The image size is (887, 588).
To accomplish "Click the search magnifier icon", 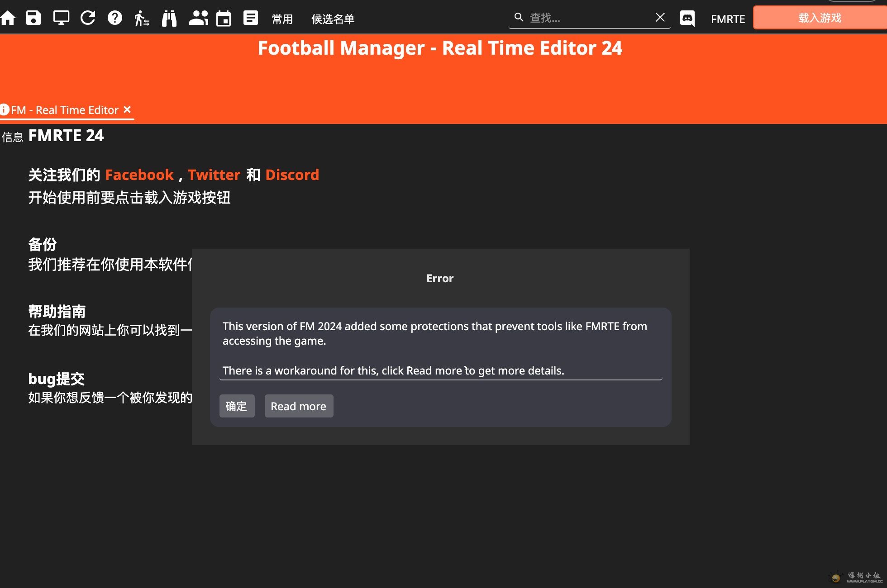I will click(x=519, y=17).
